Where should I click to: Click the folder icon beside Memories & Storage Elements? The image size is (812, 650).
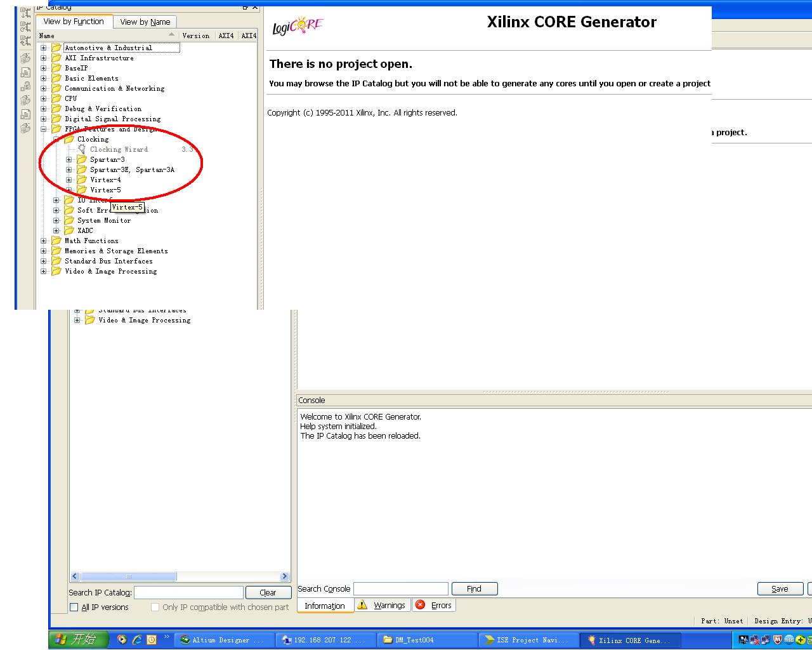coord(56,251)
